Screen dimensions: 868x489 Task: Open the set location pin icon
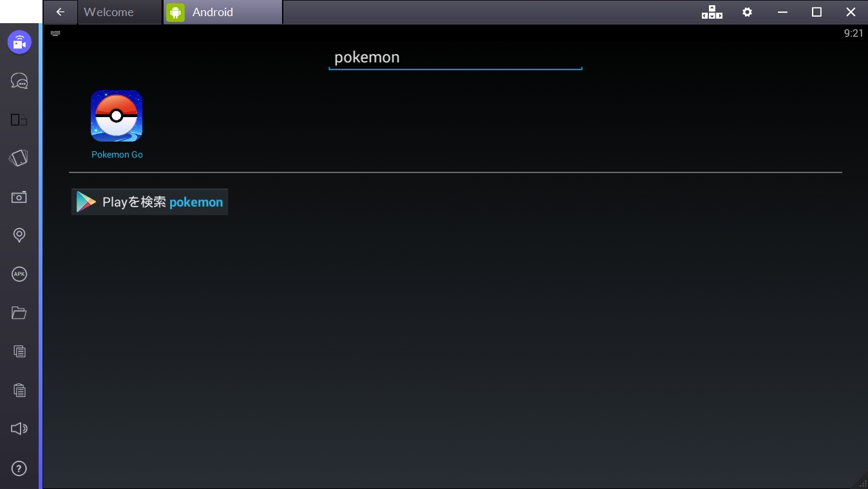[19, 235]
